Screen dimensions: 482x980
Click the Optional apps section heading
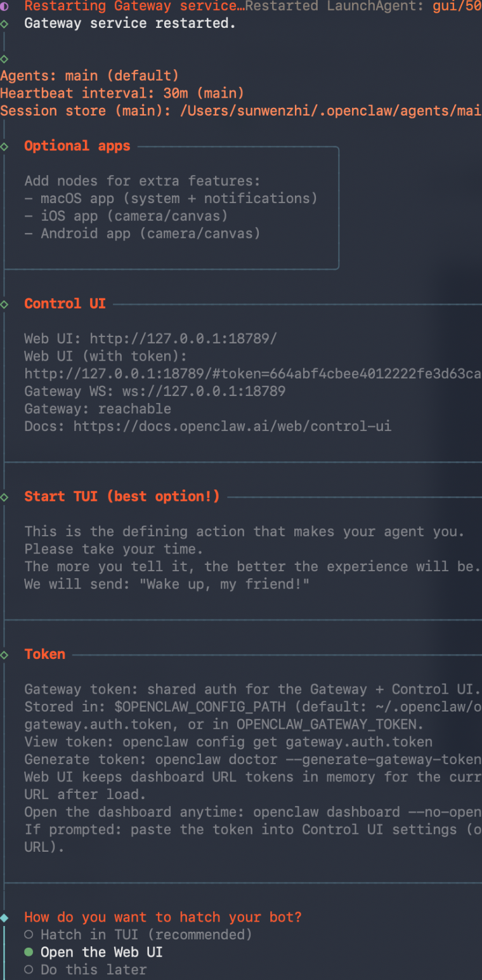coord(77,146)
